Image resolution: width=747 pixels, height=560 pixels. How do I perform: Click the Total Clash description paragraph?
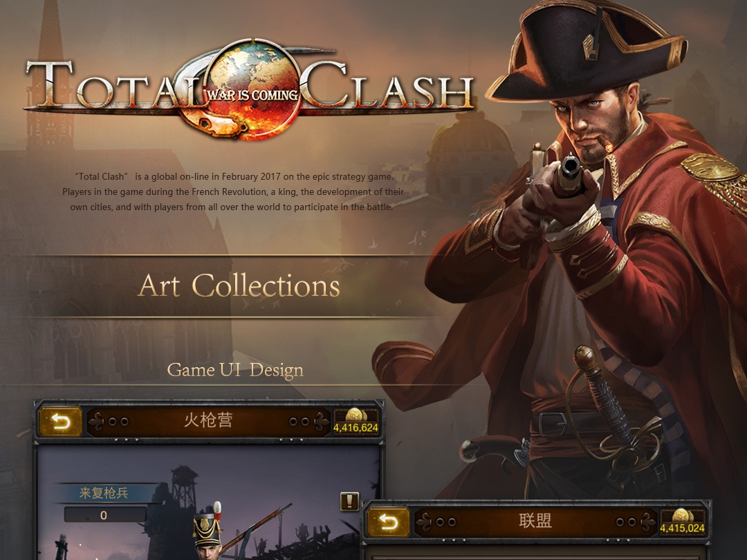[x=233, y=192]
